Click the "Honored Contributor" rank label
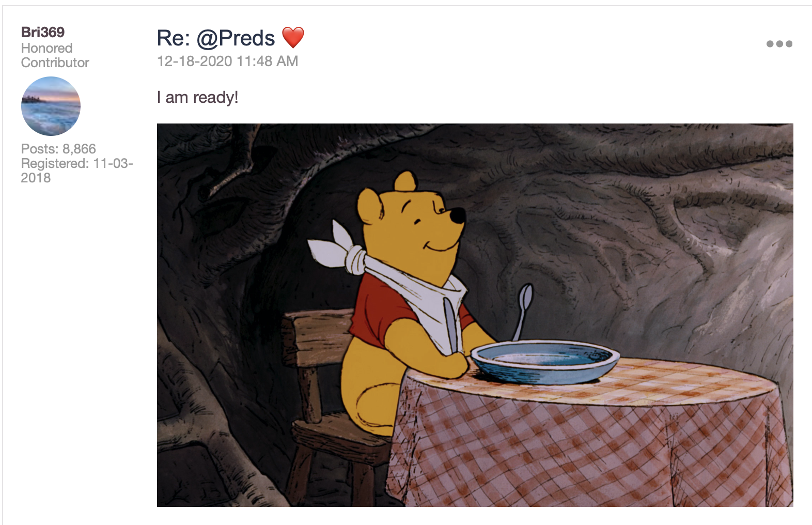The width and height of the screenshot is (812, 525). pyautogui.click(x=55, y=55)
